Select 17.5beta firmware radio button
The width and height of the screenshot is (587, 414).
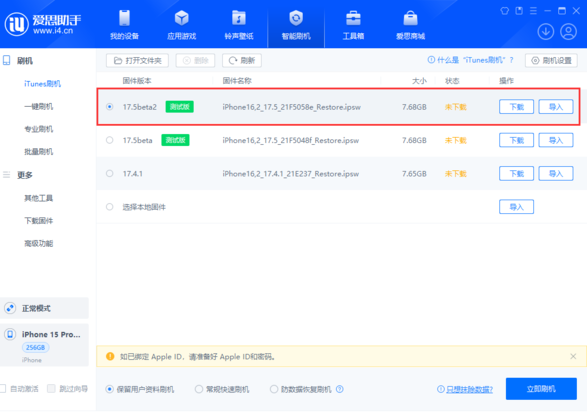[109, 140]
